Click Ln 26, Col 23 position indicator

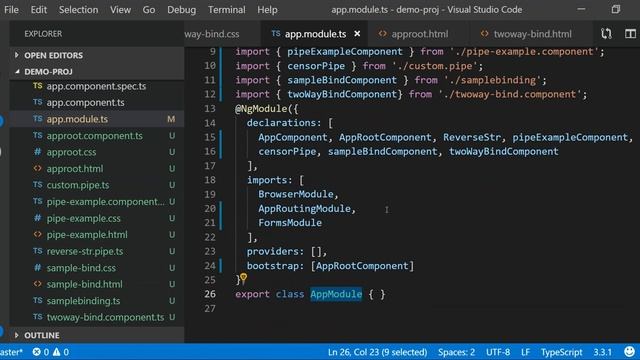[377, 352]
